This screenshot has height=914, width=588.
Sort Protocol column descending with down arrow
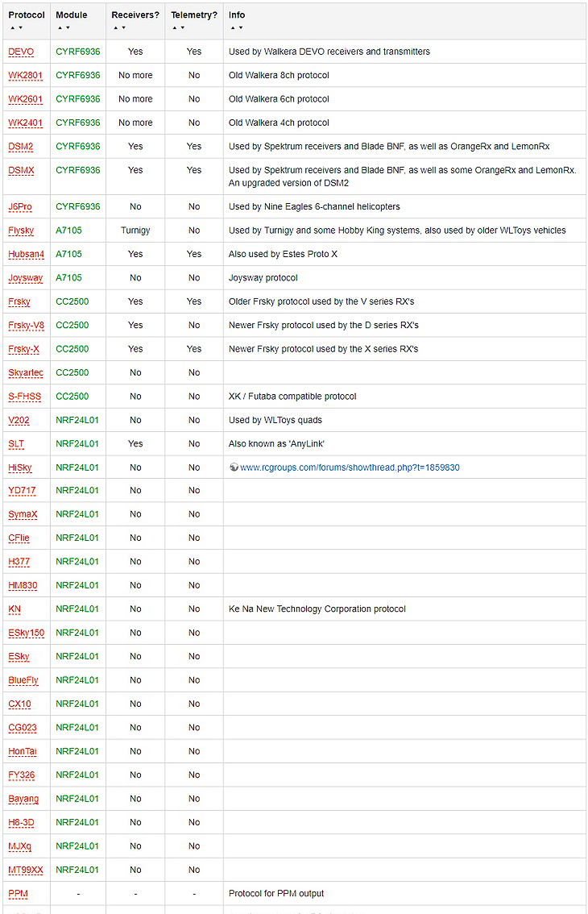click(20, 27)
